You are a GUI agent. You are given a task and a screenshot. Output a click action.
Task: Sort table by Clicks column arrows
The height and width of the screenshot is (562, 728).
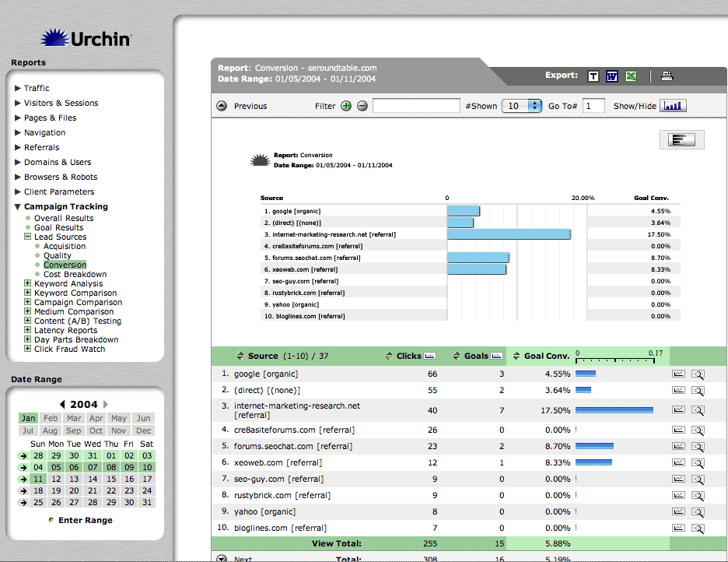tap(389, 356)
